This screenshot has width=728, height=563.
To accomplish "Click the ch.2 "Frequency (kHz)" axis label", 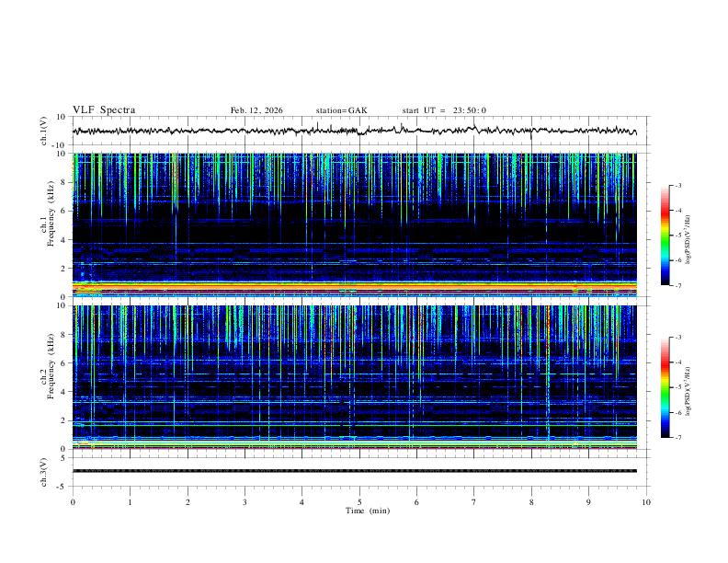I will pyautogui.click(x=51, y=366).
